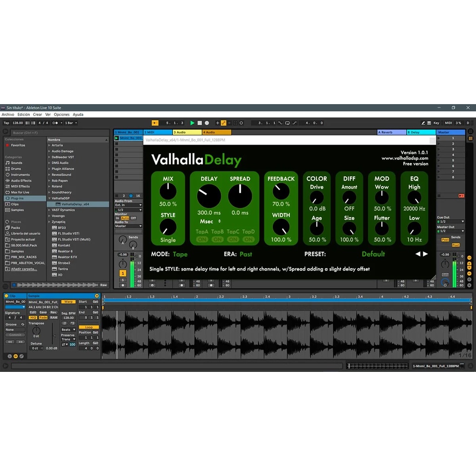Toggle track 1 activator button
This screenshot has width=476, height=476.
point(123,273)
